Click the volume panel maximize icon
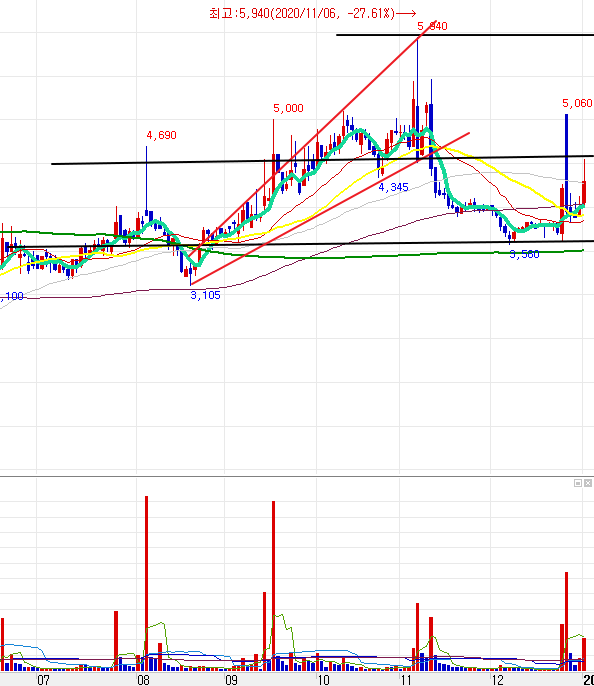The height and width of the screenshot is (686, 594). (577, 483)
